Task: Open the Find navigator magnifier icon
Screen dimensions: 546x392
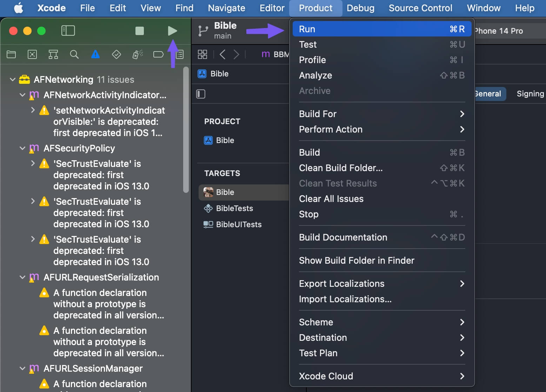Action: (x=74, y=54)
